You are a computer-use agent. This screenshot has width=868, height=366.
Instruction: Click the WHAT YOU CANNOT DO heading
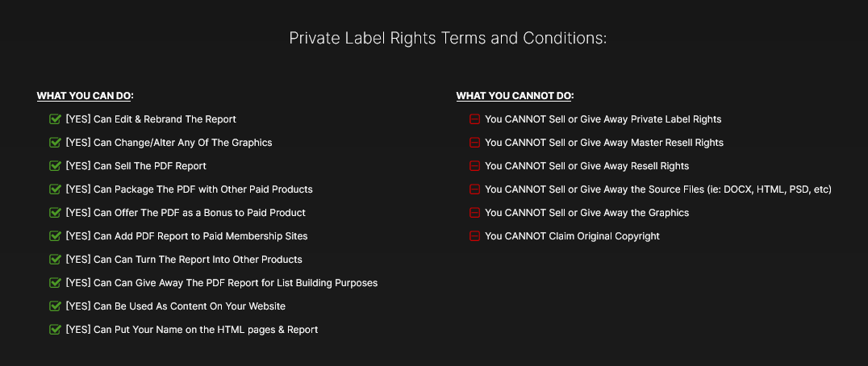pos(515,96)
